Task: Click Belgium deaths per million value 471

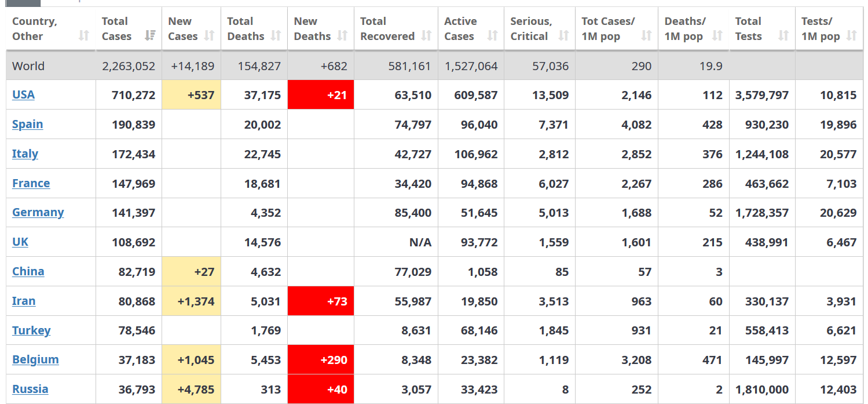Action: pyautogui.click(x=712, y=360)
